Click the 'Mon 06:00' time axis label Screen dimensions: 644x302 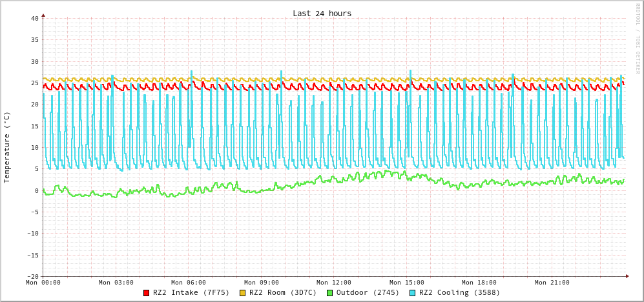point(189,283)
